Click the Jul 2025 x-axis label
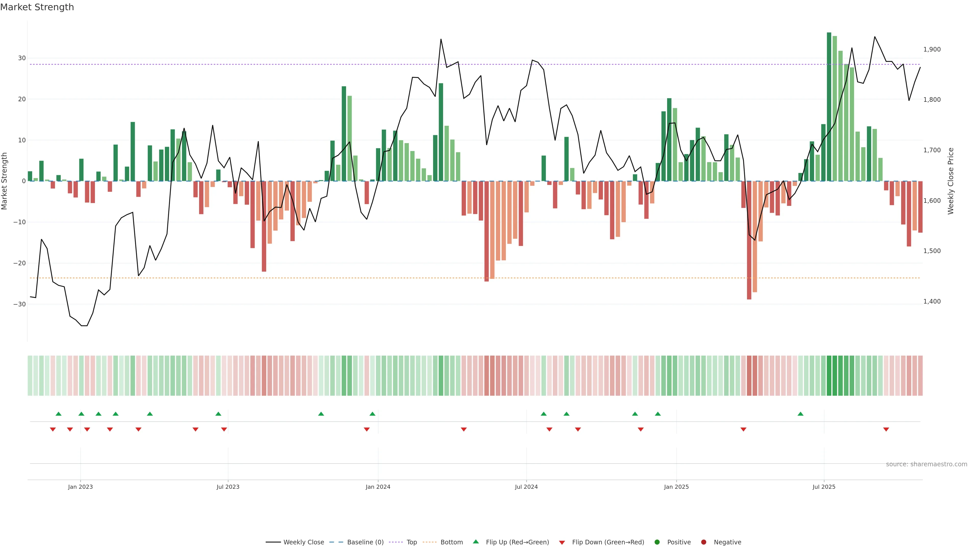 (824, 487)
